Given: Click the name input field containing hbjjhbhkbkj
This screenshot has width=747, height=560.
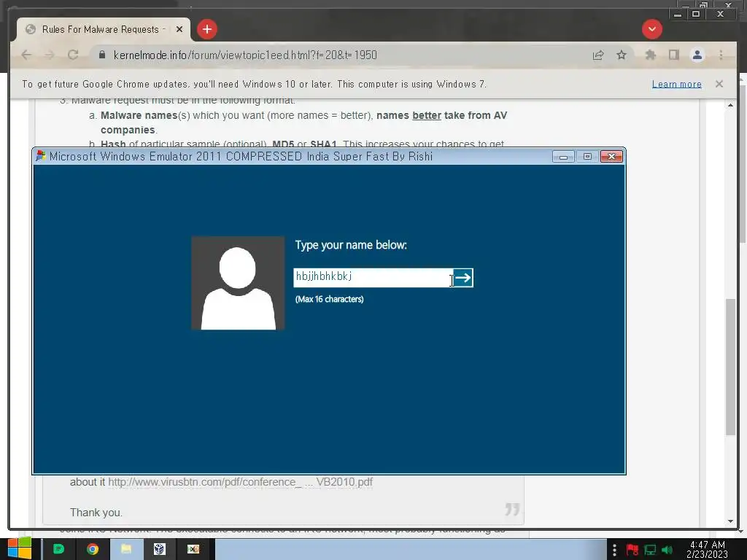Looking at the screenshot, I should 373,278.
